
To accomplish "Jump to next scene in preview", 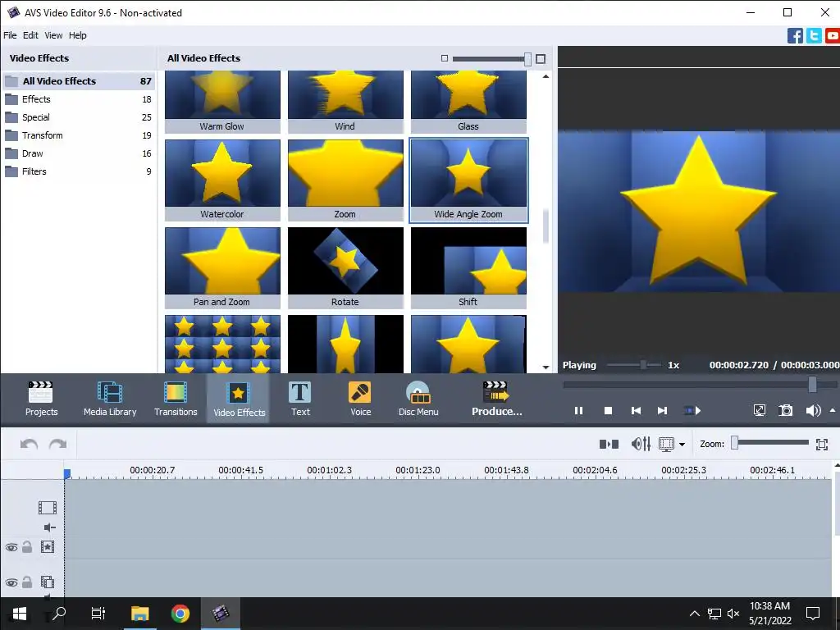I will click(x=692, y=411).
